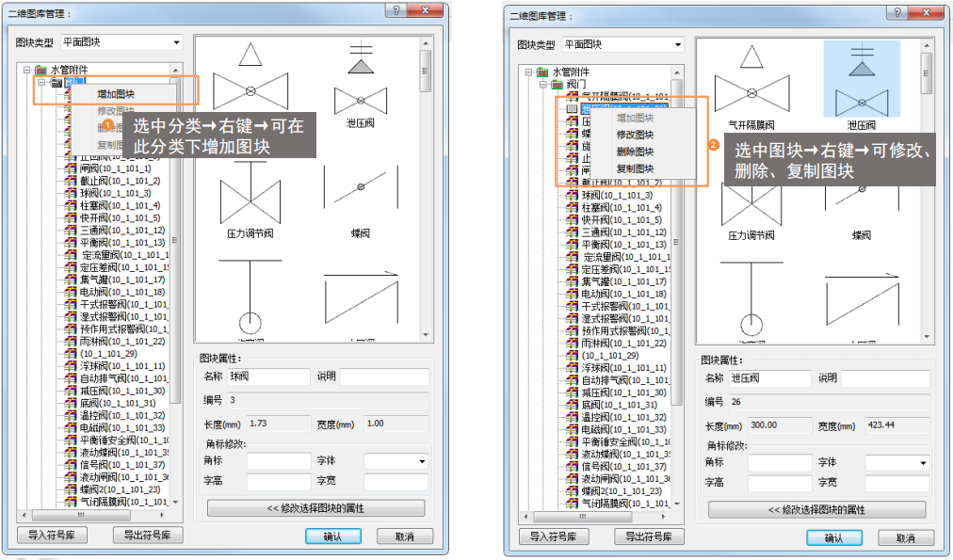Click block icon beside 温控阀(10_1_101_32) right window
The image size is (953, 560).
point(572,417)
